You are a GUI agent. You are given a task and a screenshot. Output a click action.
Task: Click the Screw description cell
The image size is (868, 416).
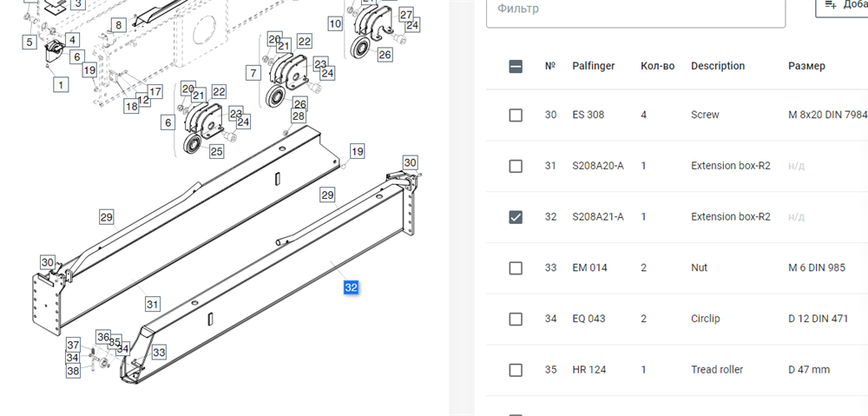[705, 115]
